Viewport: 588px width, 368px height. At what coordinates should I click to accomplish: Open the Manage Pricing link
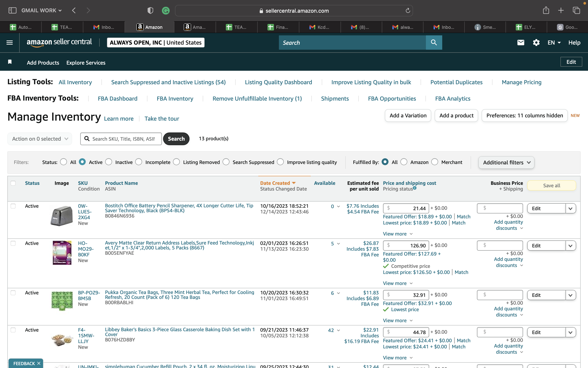point(522,82)
